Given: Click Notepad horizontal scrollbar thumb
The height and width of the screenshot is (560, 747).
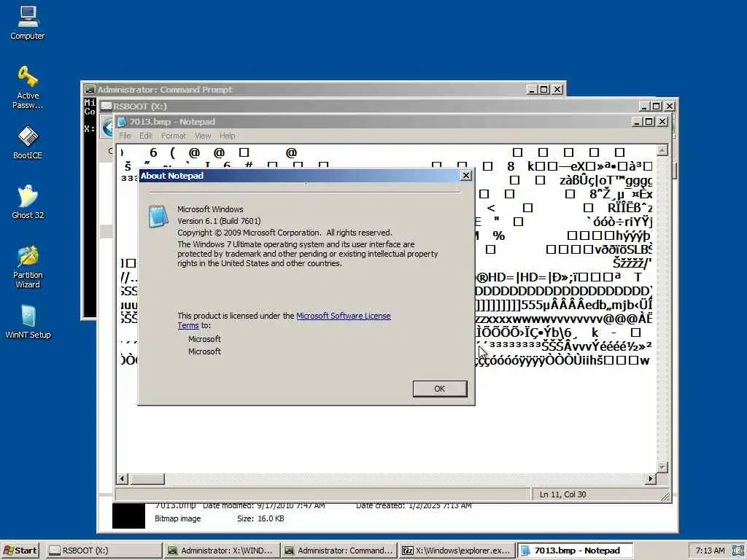Looking at the screenshot, I should coord(147,478).
